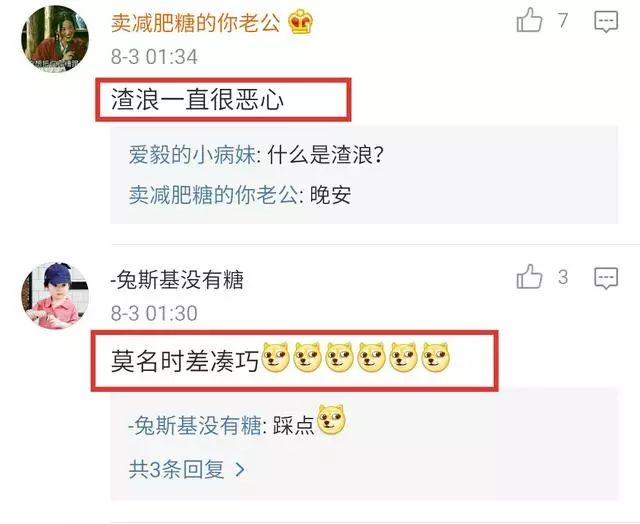The width and height of the screenshot is (640, 524).
Task: Expand 共3条回复 replies list
Action: pyautogui.click(x=187, y=469)
